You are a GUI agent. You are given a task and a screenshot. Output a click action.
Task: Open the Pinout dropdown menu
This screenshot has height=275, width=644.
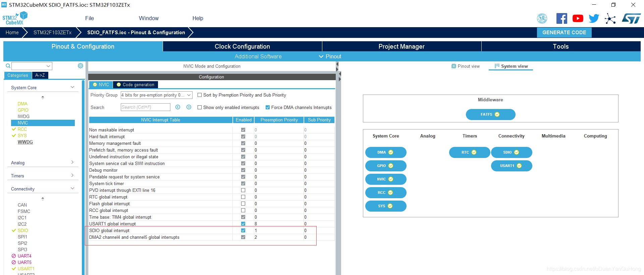330,56
